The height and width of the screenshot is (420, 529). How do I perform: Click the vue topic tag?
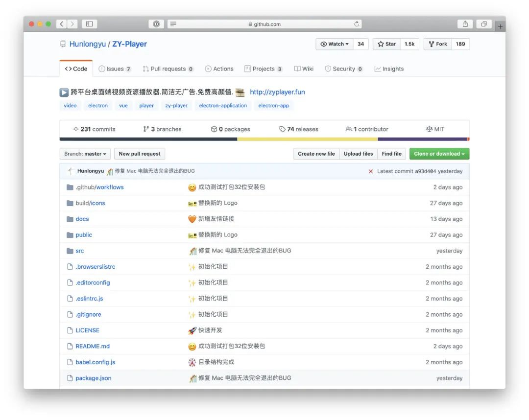123,106
